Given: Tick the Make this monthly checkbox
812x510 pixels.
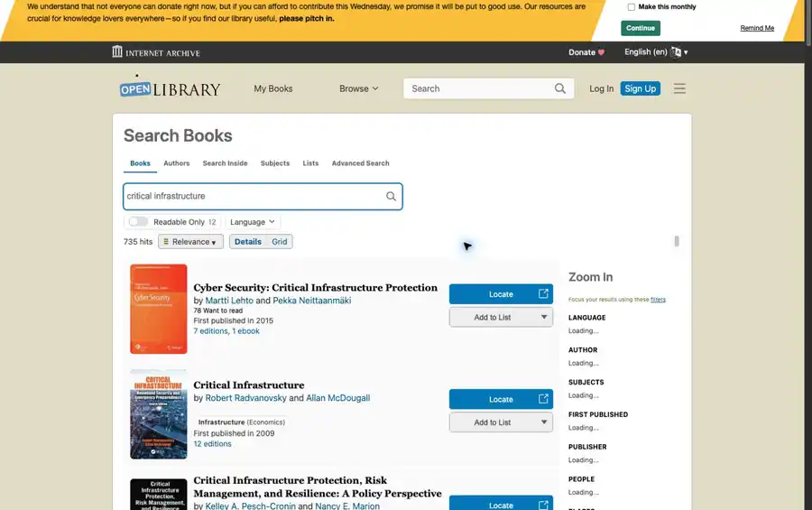Looking at the screenshot, I should click(x=631, y=7).
